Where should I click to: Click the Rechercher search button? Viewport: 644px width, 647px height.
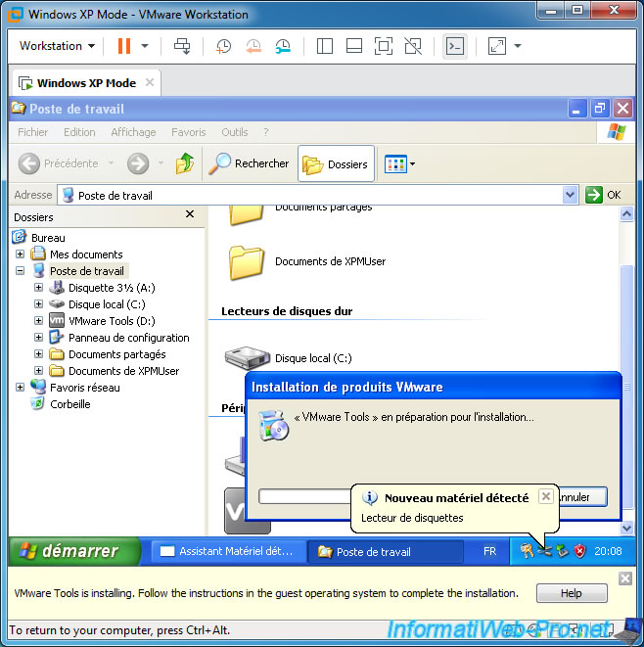click(x=249, y=163)
